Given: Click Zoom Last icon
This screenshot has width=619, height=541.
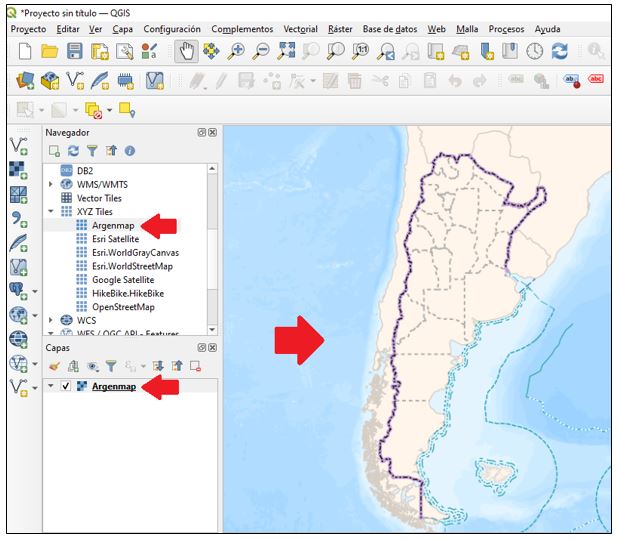Looking at the screenshot, I should (x=386, y=52).
